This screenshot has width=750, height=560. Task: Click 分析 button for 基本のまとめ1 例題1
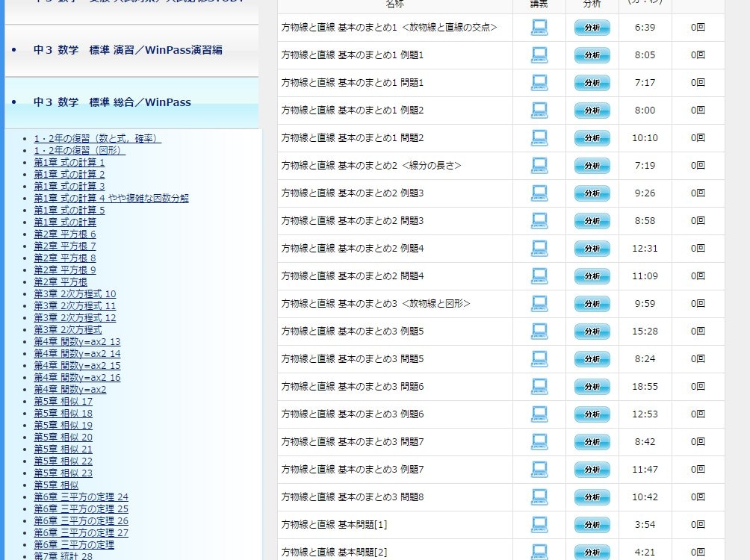592,55
